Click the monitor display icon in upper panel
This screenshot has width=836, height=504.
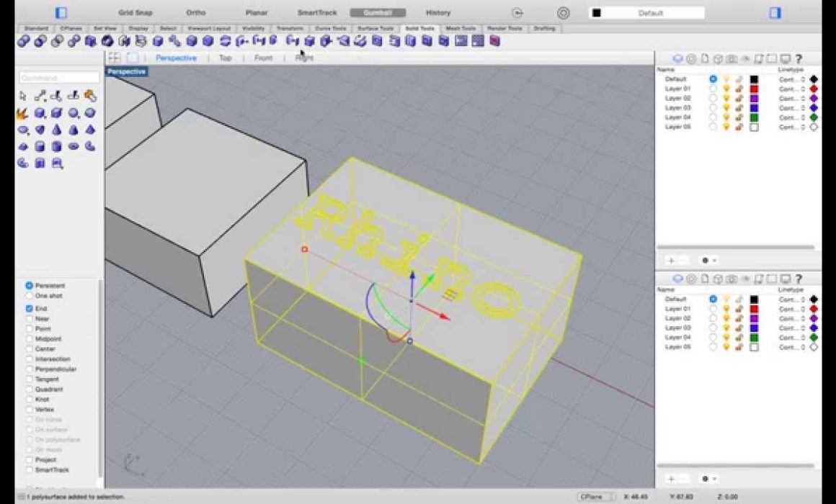click(786, 58)
